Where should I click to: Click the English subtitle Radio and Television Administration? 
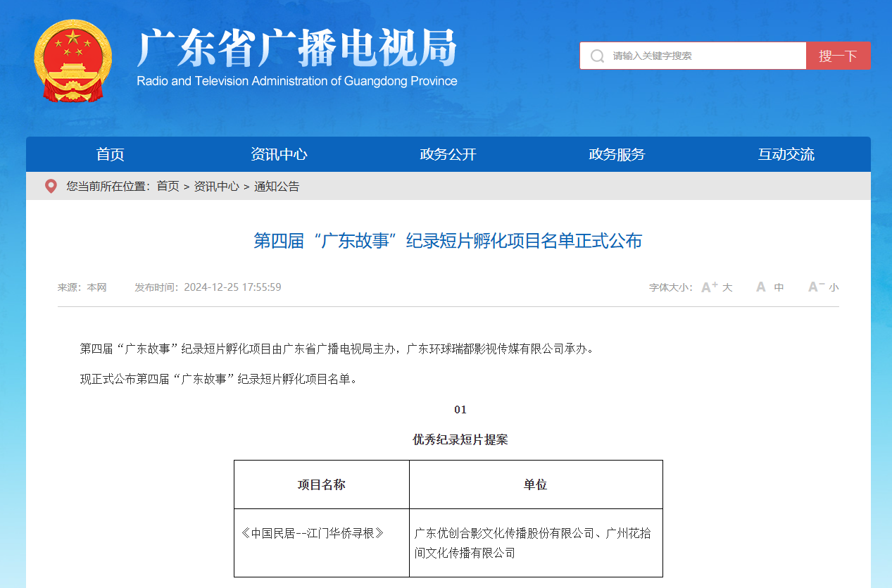297,81
